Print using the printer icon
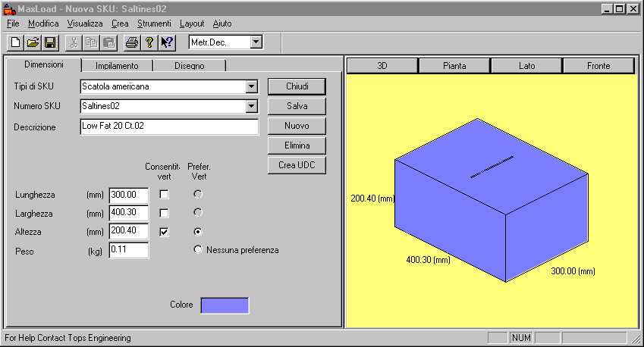 tap(132, 42)
